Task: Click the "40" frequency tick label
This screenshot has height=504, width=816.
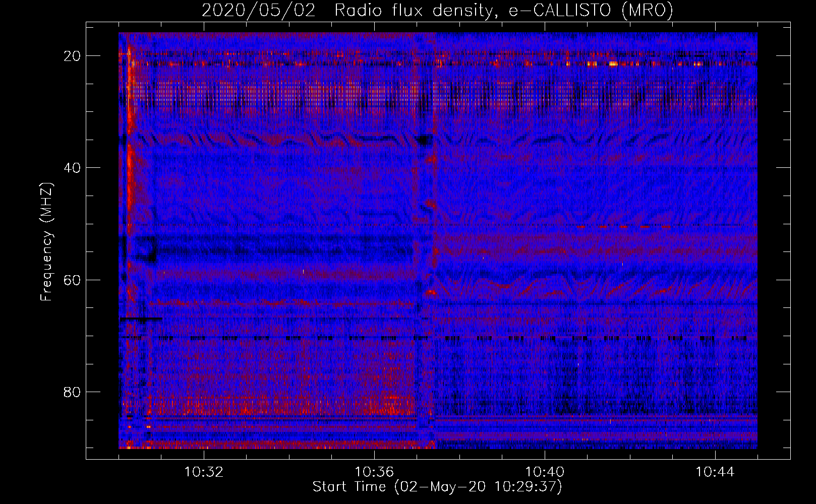Action: pyautogui.click(x=72, y=168)
